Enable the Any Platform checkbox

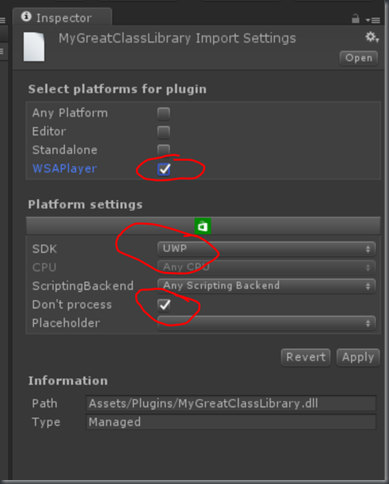[x=164, y=113]
